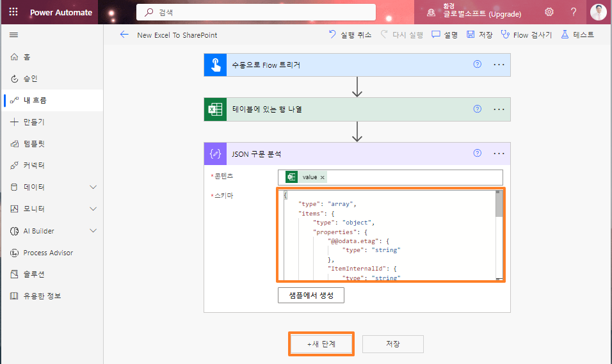Open Flow 검사기 in the toolbar

(x=526, y=35)
